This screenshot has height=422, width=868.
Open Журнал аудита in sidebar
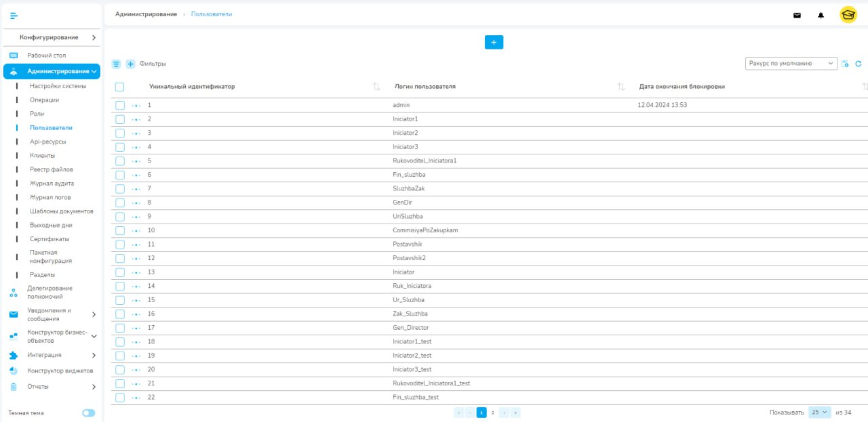[x=52, y=184]
